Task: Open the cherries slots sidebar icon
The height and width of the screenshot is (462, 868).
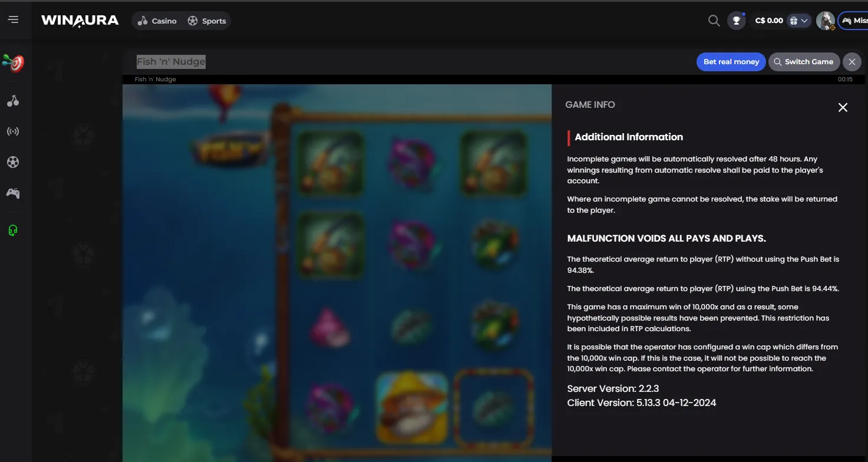Action: (x=13, y=101)
